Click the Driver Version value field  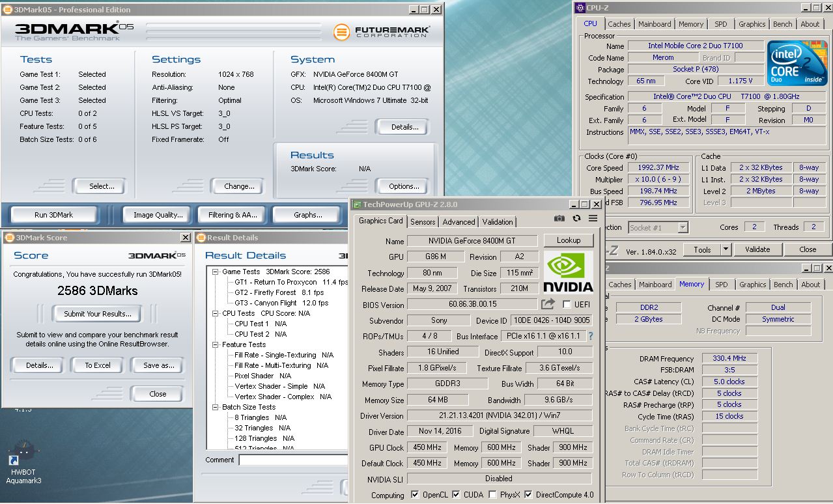coord(500,415)
